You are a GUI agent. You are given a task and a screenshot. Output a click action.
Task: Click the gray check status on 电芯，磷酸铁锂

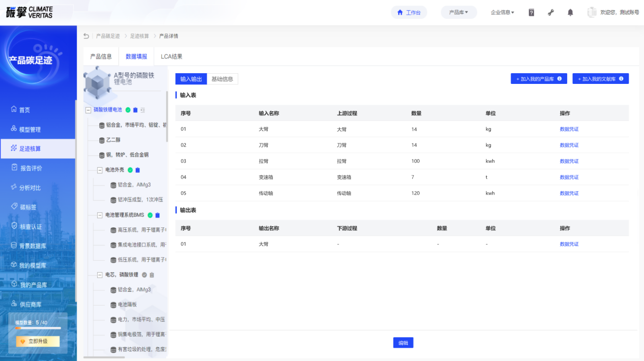click(144, 275)
